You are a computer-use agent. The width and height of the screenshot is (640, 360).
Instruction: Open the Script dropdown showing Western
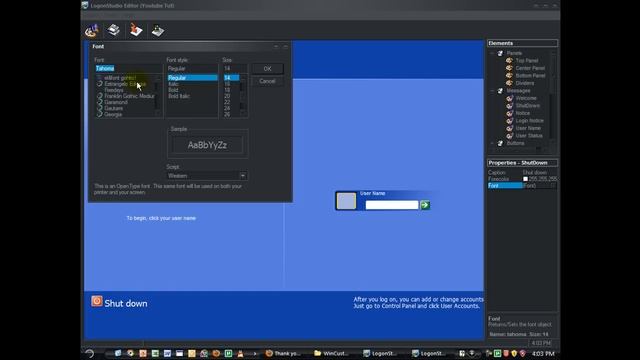[x=207, y=176]
